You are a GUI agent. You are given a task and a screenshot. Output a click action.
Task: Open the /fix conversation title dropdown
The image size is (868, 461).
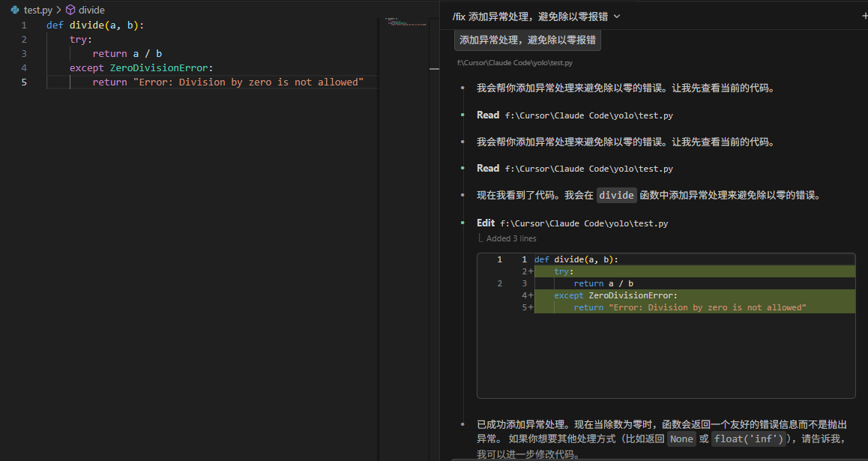[617, 16]
